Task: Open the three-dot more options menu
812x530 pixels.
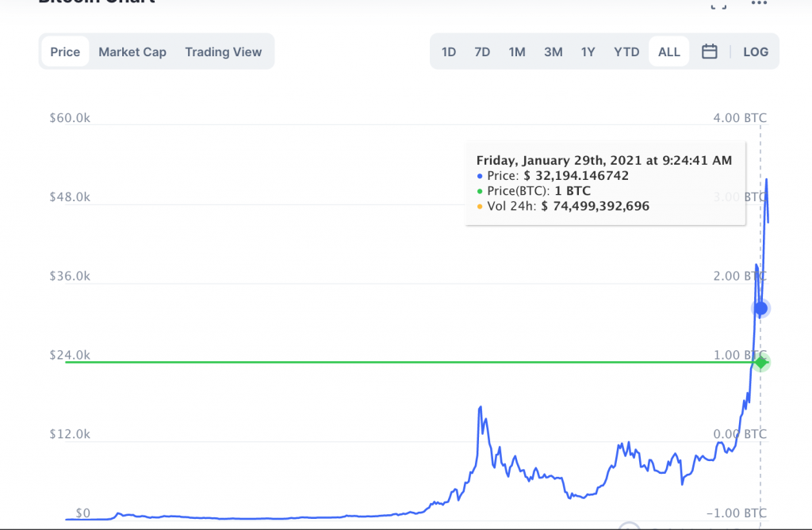Action: pyautogui.click(x=759, y=2)
